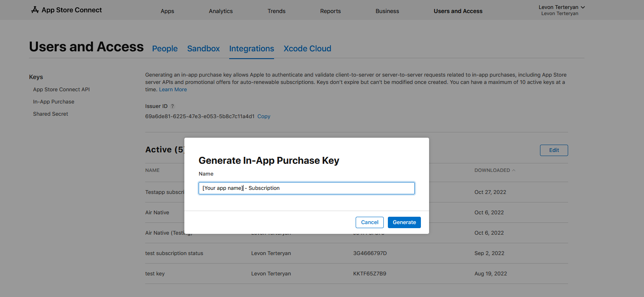The width and height of the screenshot is (644, 297).
Task: Select In-App Purchase in Keys sidebar
Action: [x=53, y=102]
